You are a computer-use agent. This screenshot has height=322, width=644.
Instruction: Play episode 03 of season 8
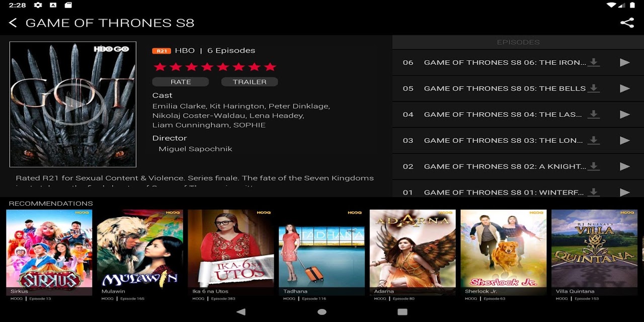point(624,140)
